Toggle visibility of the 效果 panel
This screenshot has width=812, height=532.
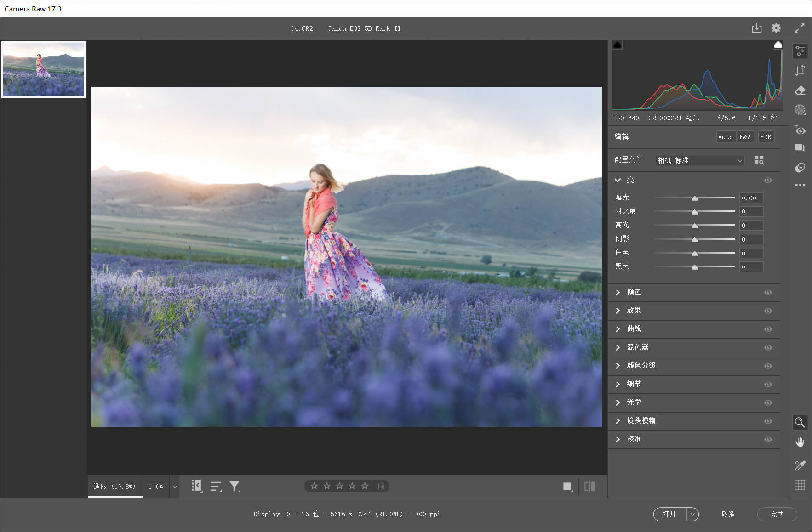click(768, 311)
